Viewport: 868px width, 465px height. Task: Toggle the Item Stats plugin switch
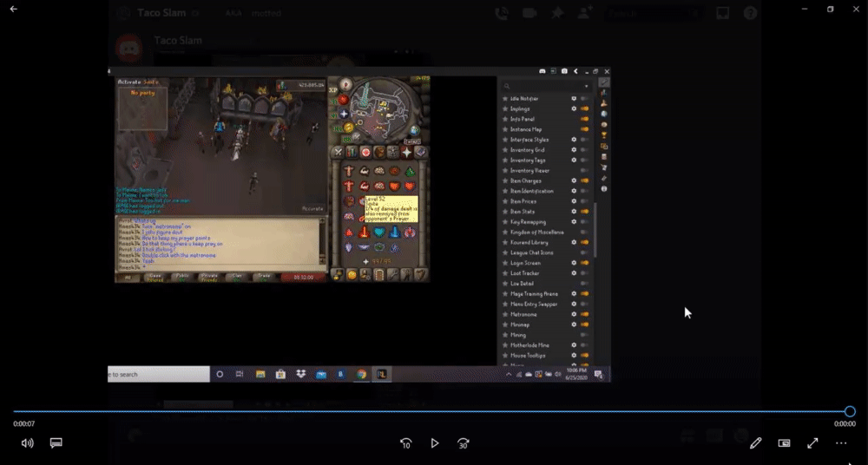coord(584,212)
